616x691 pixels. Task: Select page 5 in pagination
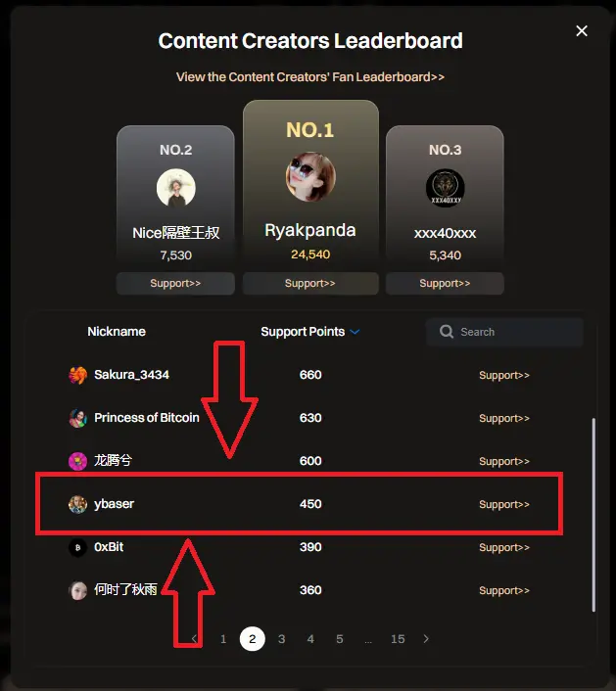click(340, 639)
